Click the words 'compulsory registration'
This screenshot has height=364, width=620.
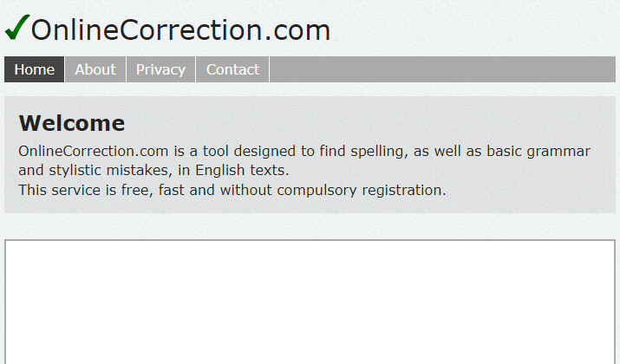362,191
